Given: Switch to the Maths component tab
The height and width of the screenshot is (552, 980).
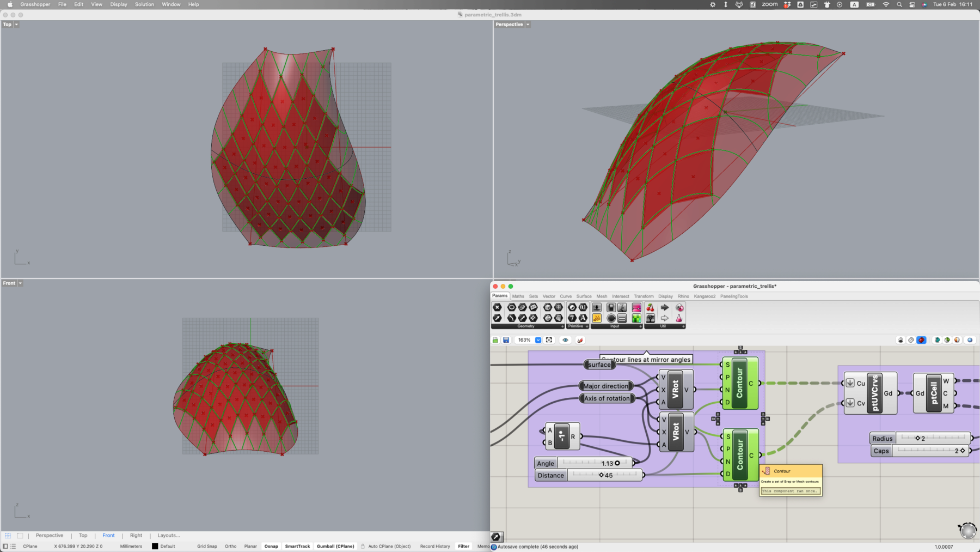Looking at the screenshot, I should tap(518, 296).
